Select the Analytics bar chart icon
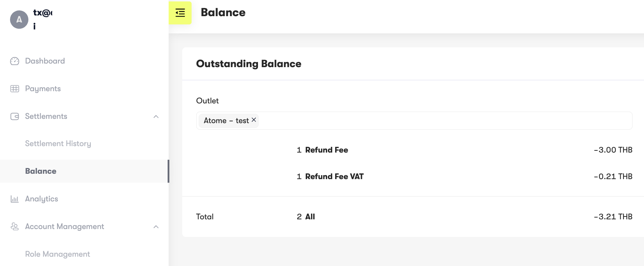The height and width of the screenshot is (266, 644). 14,199
